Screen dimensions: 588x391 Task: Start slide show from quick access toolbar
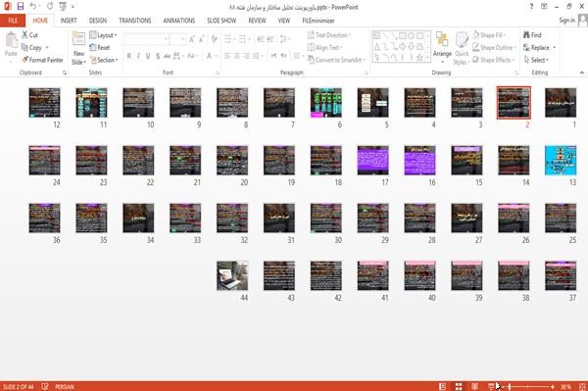point(63,7)
